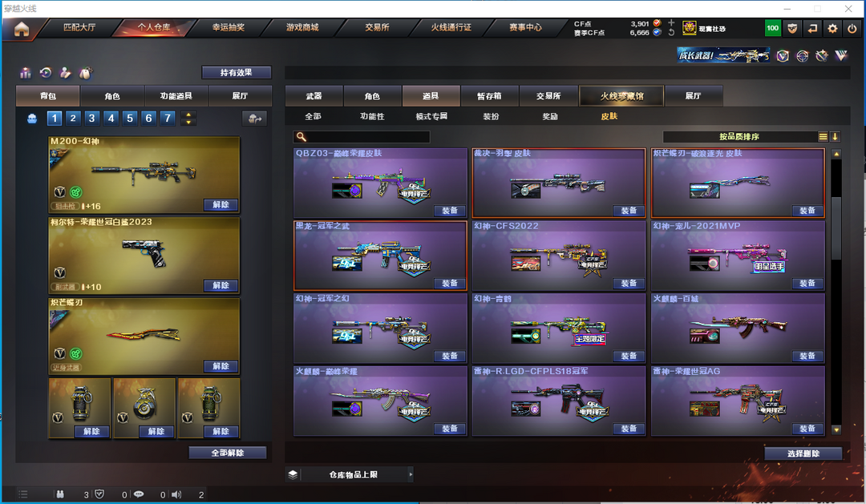Click the star wand icon near banner

coord(822,56)
